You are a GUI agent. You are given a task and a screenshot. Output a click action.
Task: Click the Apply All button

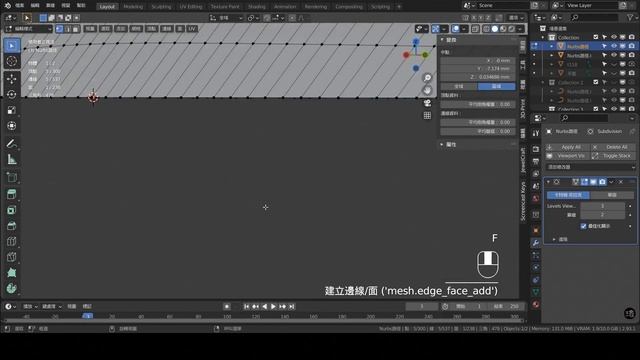[x=567, y=147]
